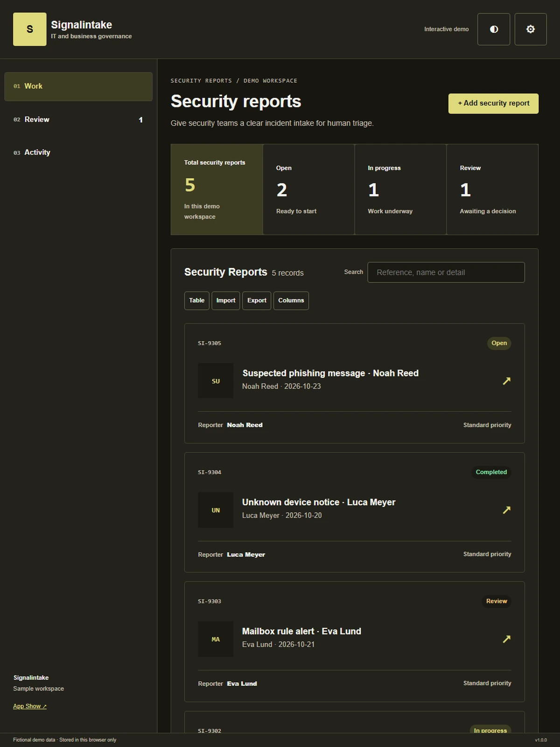Open Suspected phishing message report title

click(x=330, y=373)
